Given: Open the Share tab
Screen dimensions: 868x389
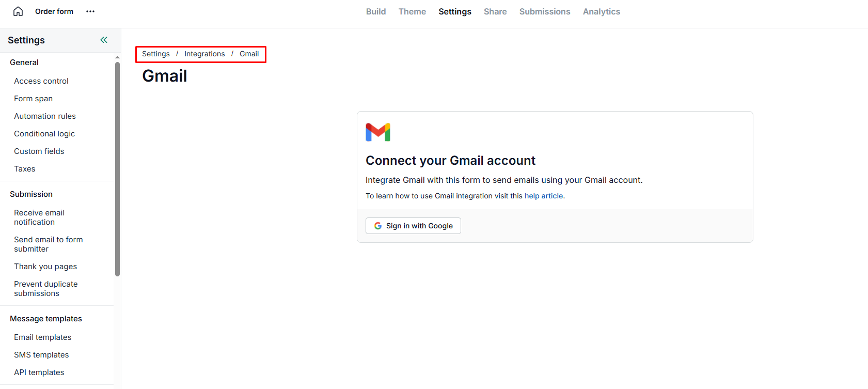Looking at the screenshot, I should (x=495, y=11).
